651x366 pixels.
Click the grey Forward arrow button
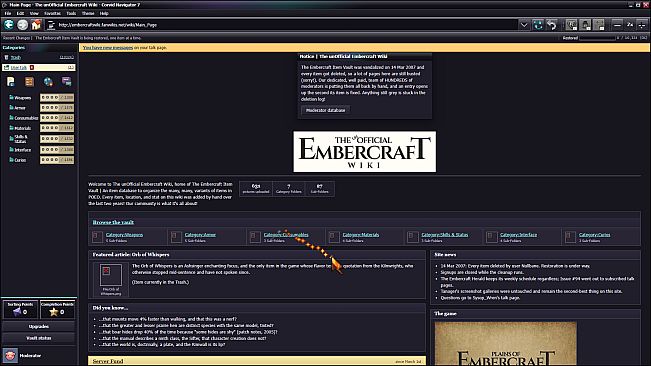(22, 25)
